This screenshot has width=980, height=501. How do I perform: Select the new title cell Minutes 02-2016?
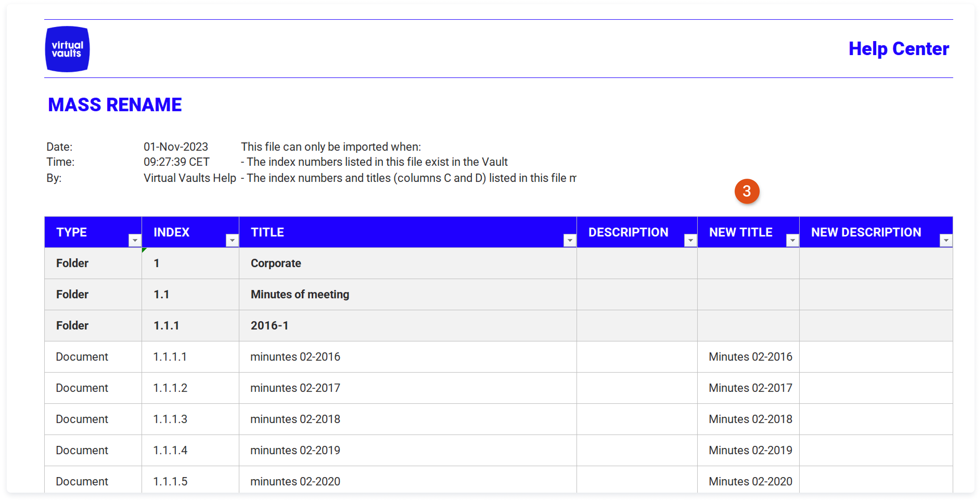point(748,357)
